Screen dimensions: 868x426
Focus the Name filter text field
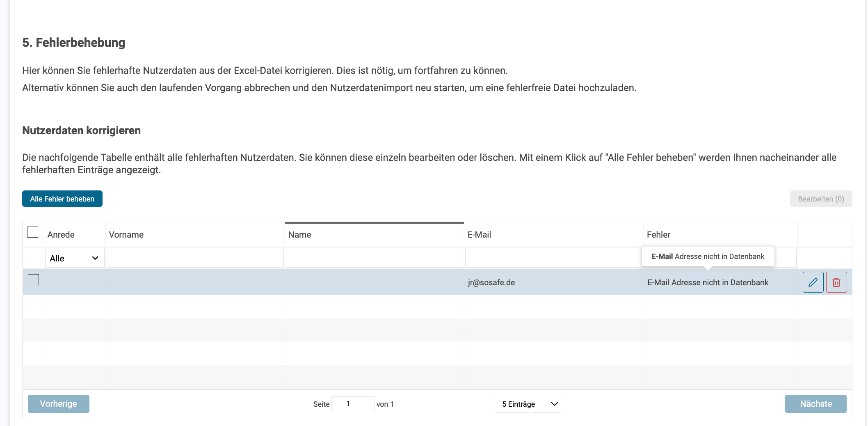click(374, 258)
